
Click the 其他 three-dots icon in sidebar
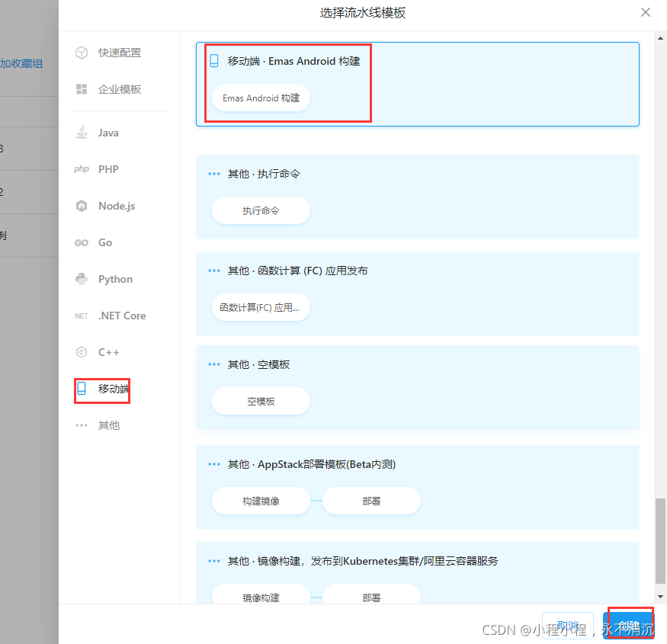[82, 425]
